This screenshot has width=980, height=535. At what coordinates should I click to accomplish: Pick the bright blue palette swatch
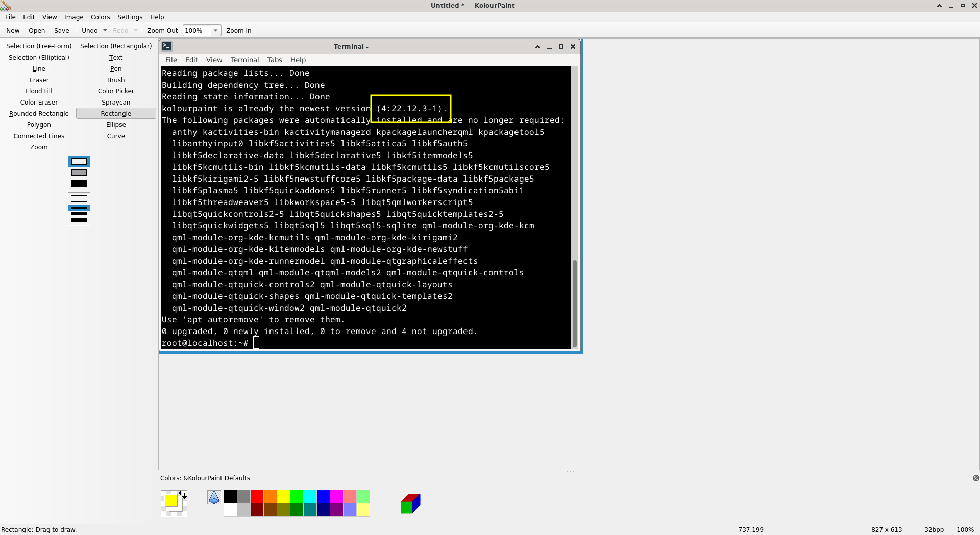[x=323, y=497]
